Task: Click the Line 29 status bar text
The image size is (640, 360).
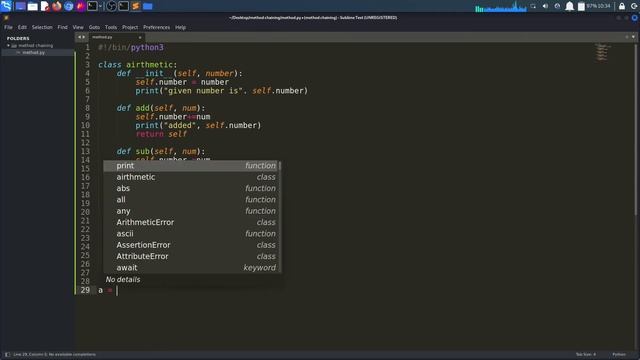Action: 54,355
